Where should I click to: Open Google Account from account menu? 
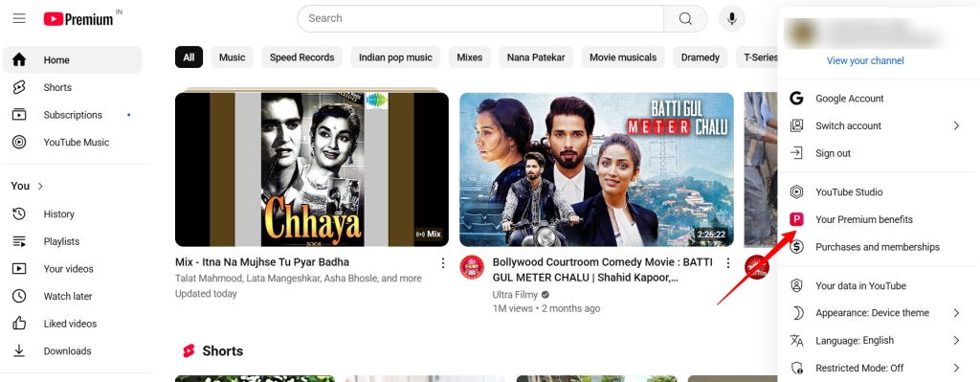coord(879,99)
